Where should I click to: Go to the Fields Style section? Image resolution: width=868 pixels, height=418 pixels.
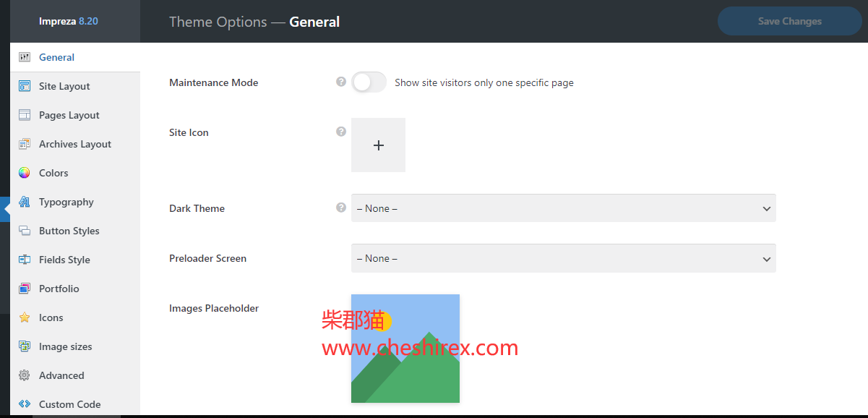click(x=64, y=260)
